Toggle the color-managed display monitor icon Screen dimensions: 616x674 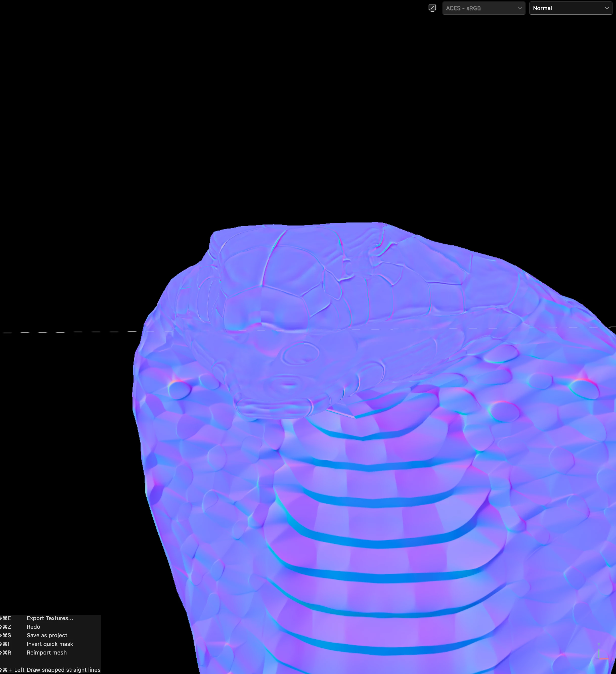point(432,8)
